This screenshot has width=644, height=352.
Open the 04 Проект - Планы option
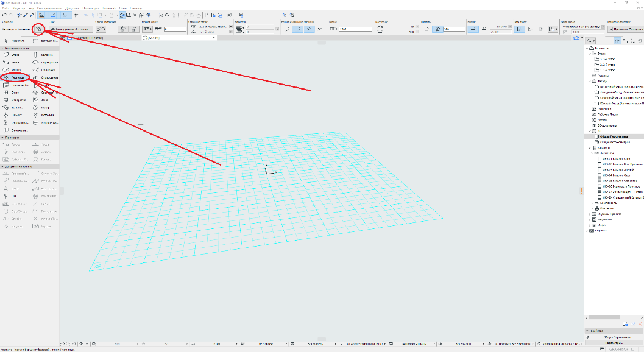[414, 344]
